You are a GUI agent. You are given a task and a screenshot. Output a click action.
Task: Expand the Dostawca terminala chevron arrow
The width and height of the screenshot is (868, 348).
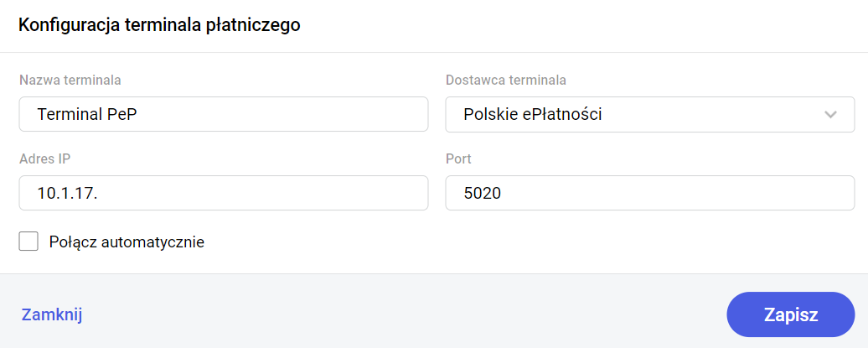pyautogui.click(x=830, y=115)
